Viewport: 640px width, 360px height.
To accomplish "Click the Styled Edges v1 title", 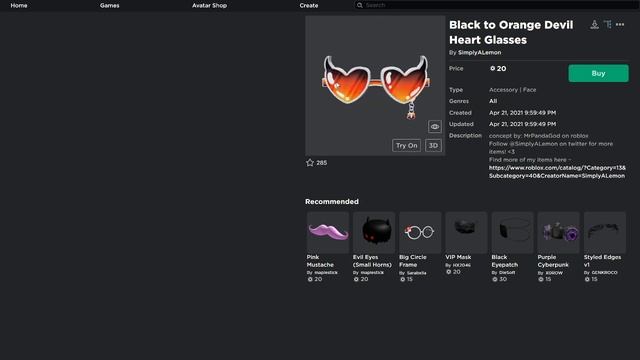I will coord(602,261).
